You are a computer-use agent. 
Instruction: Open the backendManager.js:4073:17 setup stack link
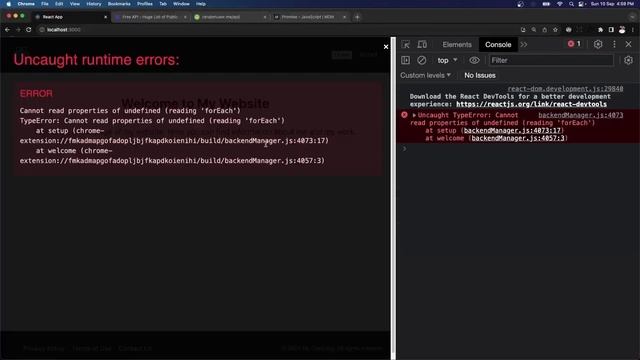click(x=512, y=130)
